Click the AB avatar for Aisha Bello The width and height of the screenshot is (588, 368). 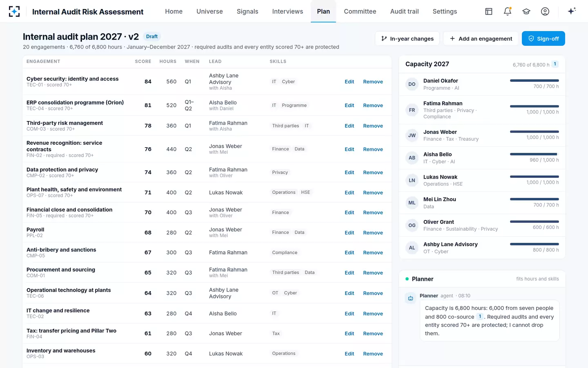(412, 158)
